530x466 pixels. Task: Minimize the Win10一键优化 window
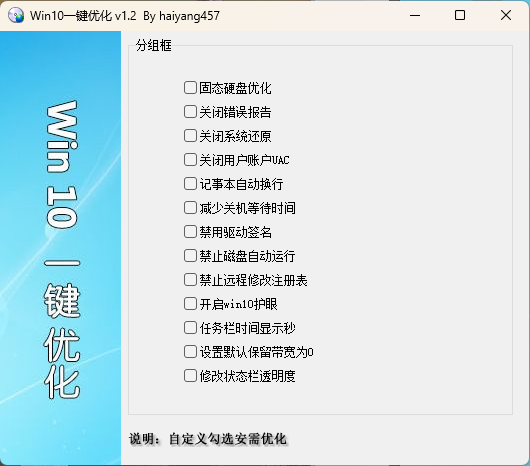[415, 15]
